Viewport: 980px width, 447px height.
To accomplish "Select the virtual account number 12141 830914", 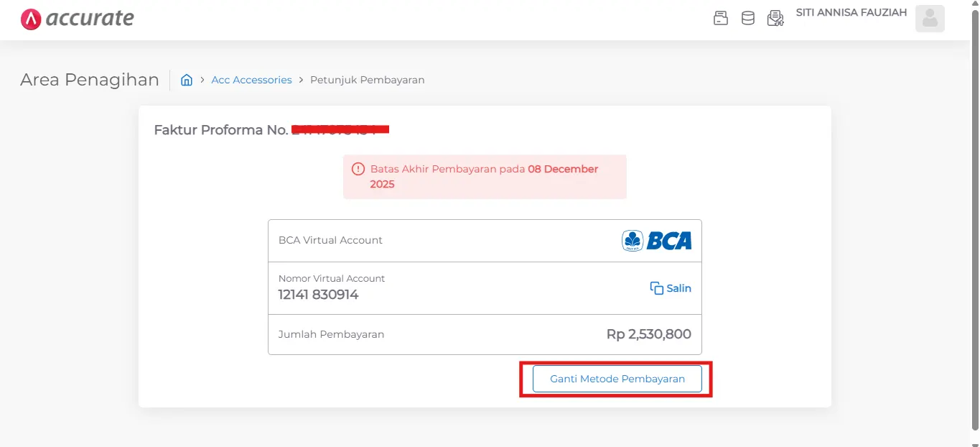I will click(318, 295).
